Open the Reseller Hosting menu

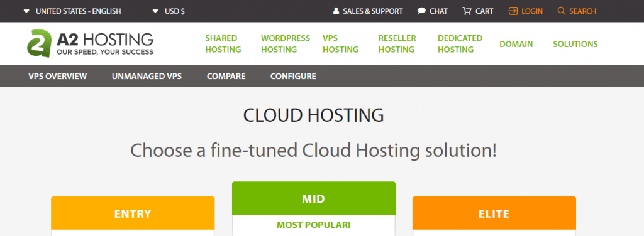click(x=397, y=44)
